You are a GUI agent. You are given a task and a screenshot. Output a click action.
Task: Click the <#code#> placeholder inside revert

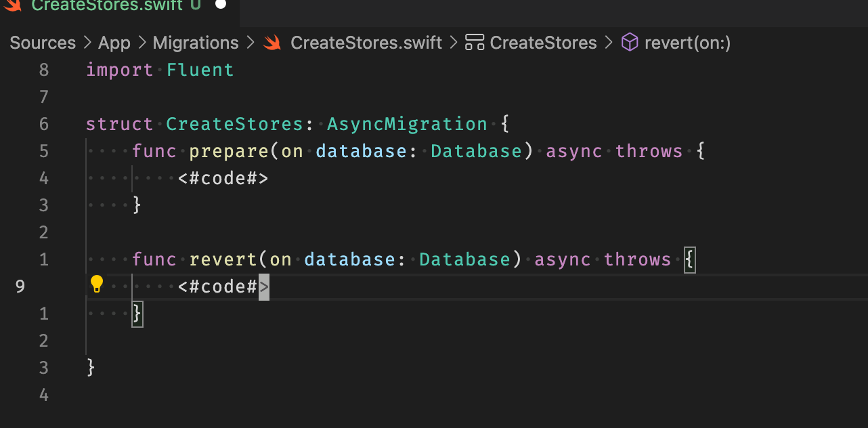(223, 286)
